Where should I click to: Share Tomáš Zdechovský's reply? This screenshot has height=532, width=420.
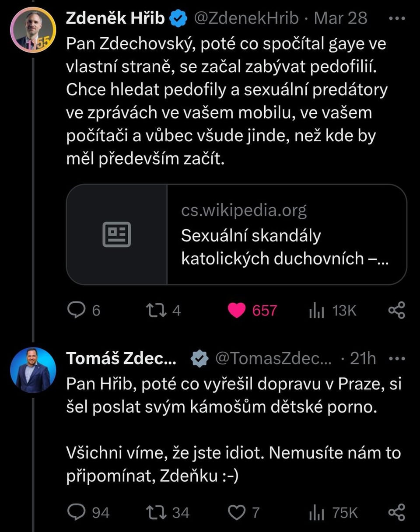(x=396, y=512)
